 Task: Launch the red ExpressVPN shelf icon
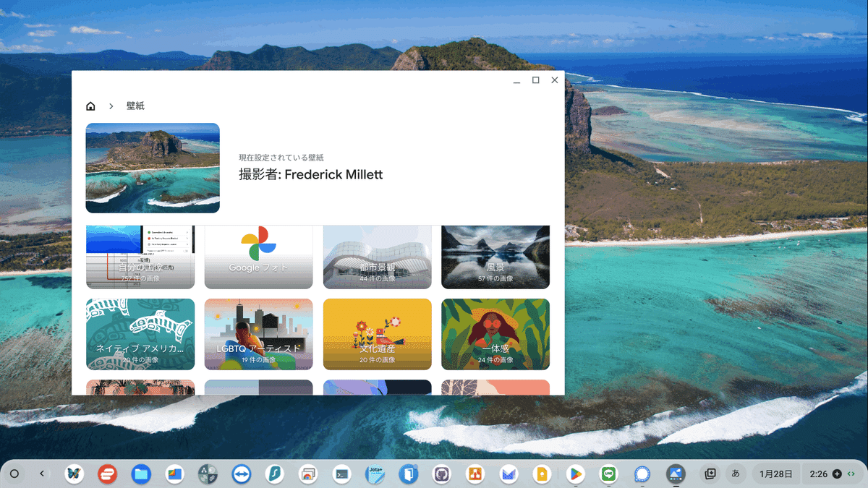click(x=108, y=474)
